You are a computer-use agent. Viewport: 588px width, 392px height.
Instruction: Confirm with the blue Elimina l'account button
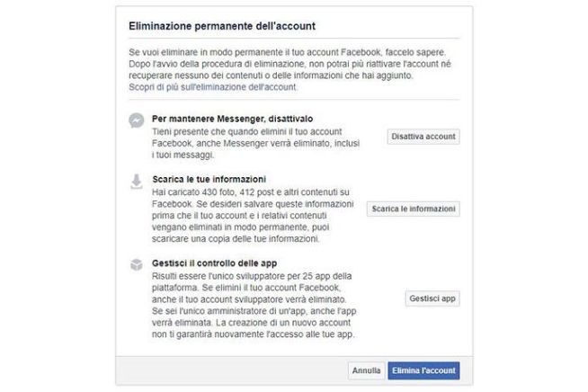click(423, 370)
